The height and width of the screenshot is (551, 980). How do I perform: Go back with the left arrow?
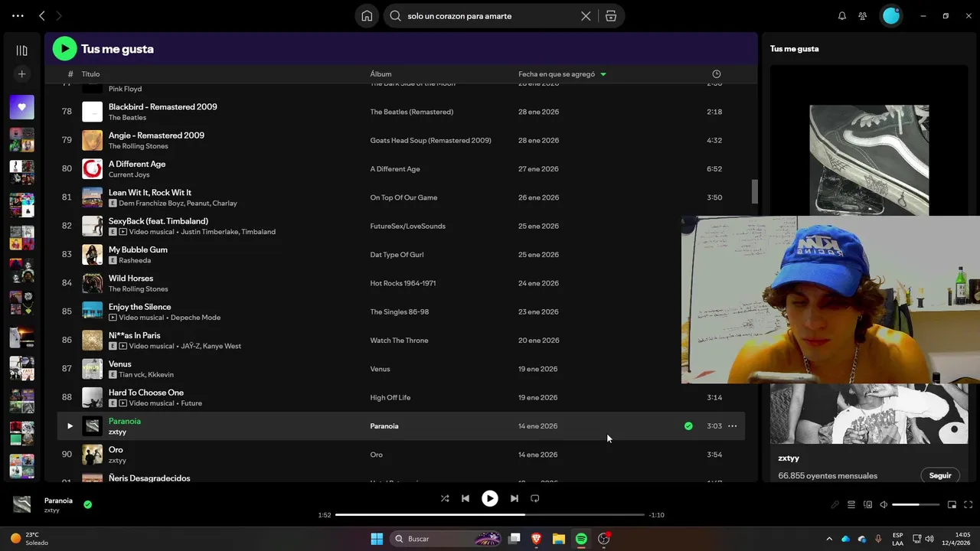pyautogui.click(x=42, y=16)
